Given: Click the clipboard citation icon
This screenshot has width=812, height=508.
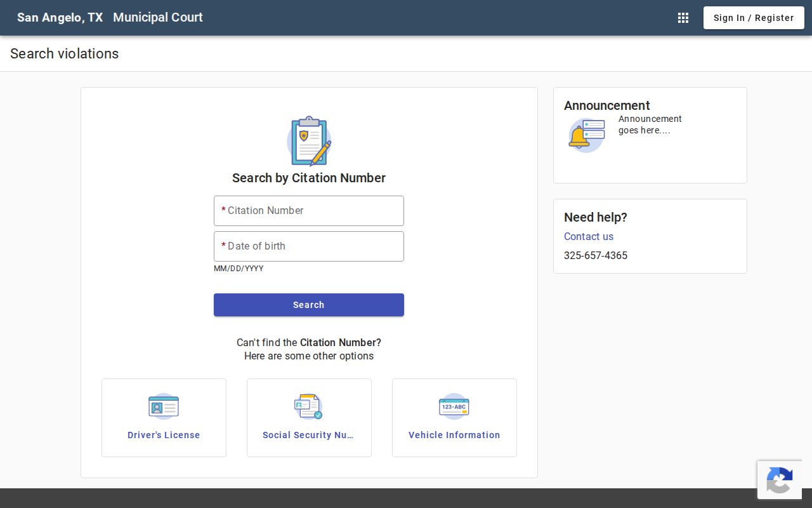Looking at the screenshot, I should pyautogui.click(x=309, y=141).
